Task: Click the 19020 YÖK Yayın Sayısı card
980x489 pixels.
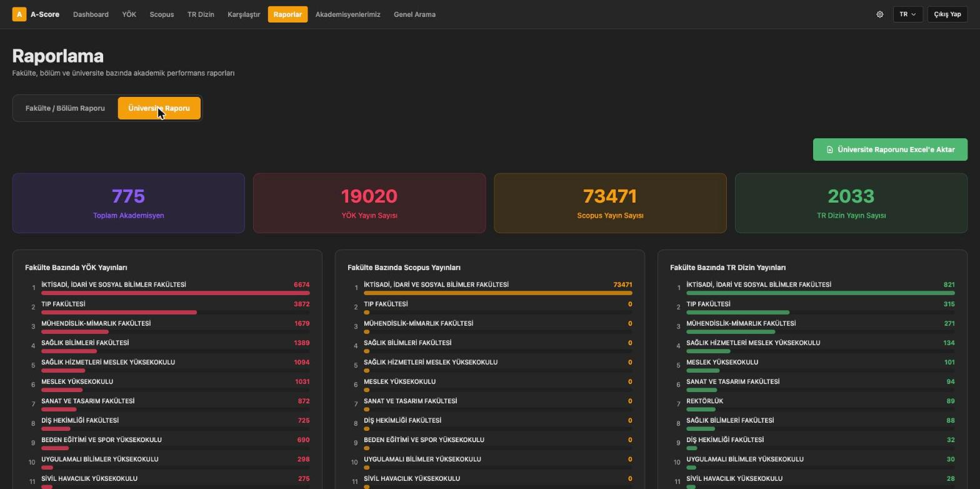Action: (369, 203)
